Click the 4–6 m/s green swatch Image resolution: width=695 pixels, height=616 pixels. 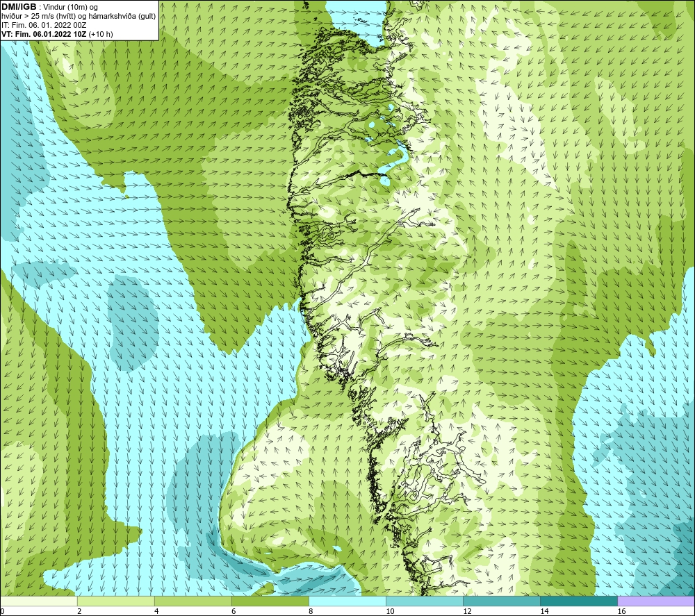point(193,601)
